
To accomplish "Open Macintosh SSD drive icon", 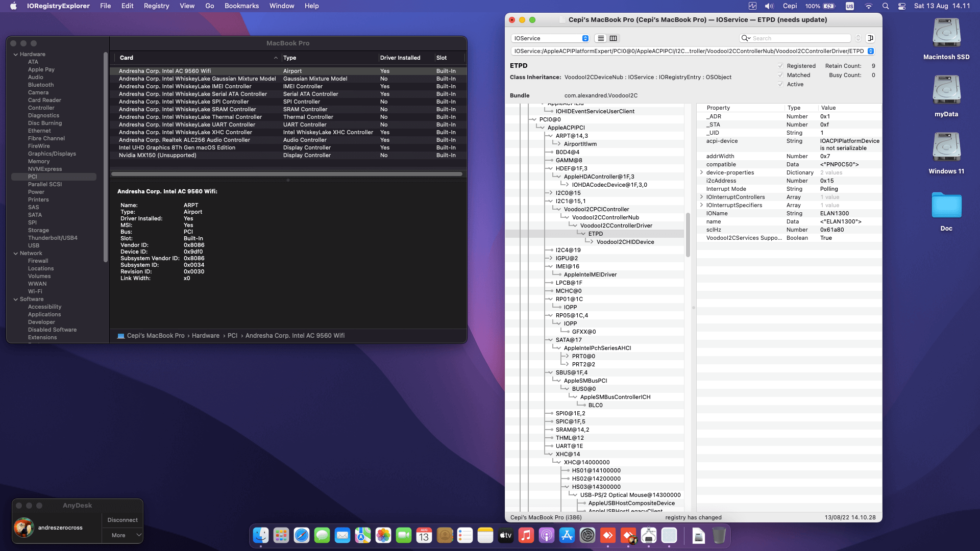I will click(946, 34).
